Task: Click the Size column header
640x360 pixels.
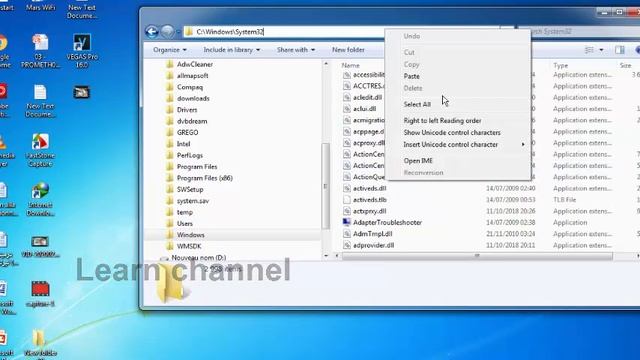Action: click(x=625, y=65)
